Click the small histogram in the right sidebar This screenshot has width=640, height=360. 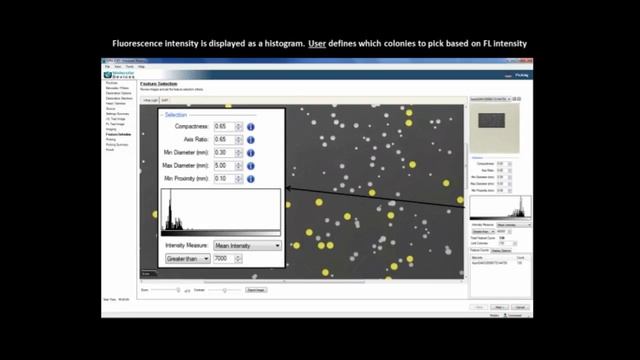point(500,208)
